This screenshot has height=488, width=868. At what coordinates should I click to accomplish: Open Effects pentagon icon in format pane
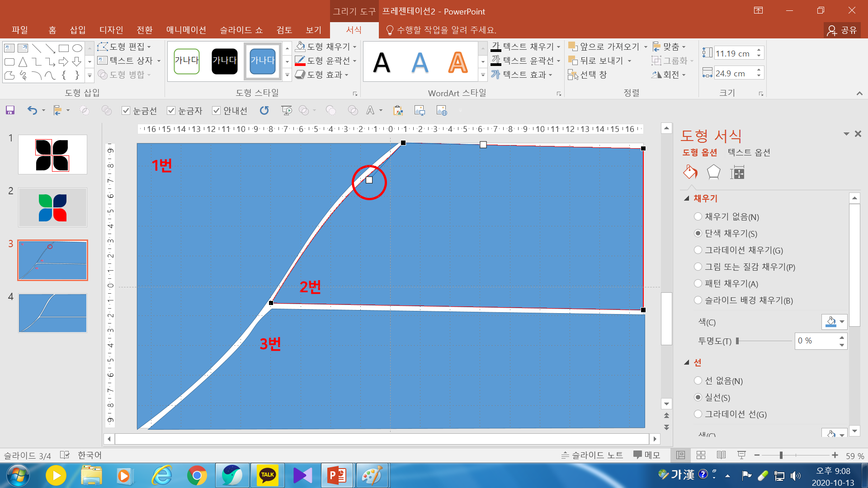[x=713, y=172]
